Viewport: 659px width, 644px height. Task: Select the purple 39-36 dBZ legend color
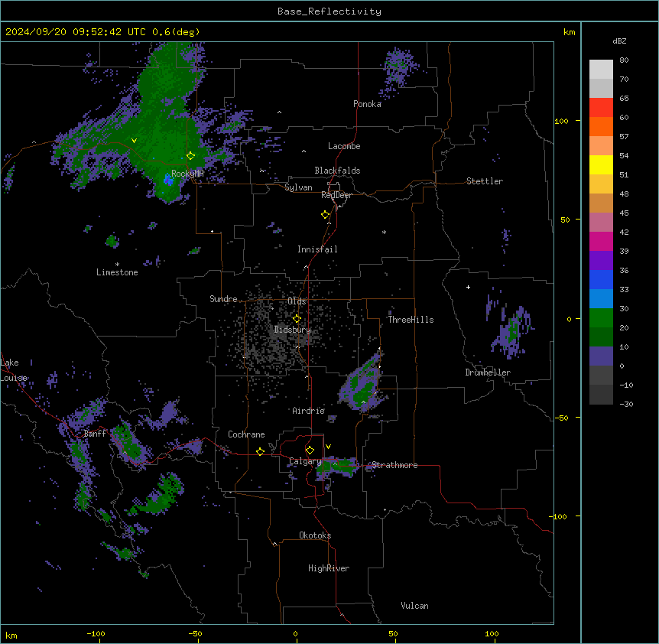click(x=601, y=261)
